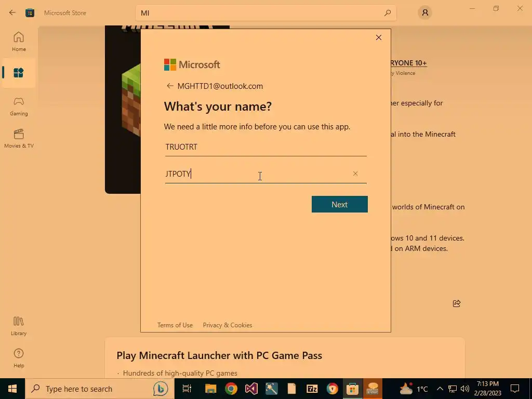Open the EVERYONE 10+ rating link
Image resolution: width=532 pixels, height=399 pixels.
tap(408, 63)
